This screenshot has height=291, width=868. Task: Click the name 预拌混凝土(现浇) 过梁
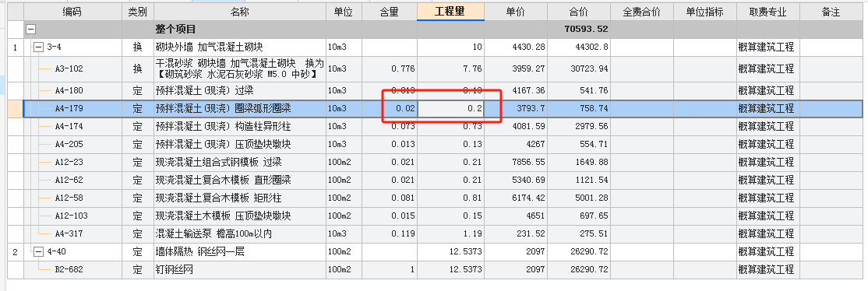click(205, 91)
